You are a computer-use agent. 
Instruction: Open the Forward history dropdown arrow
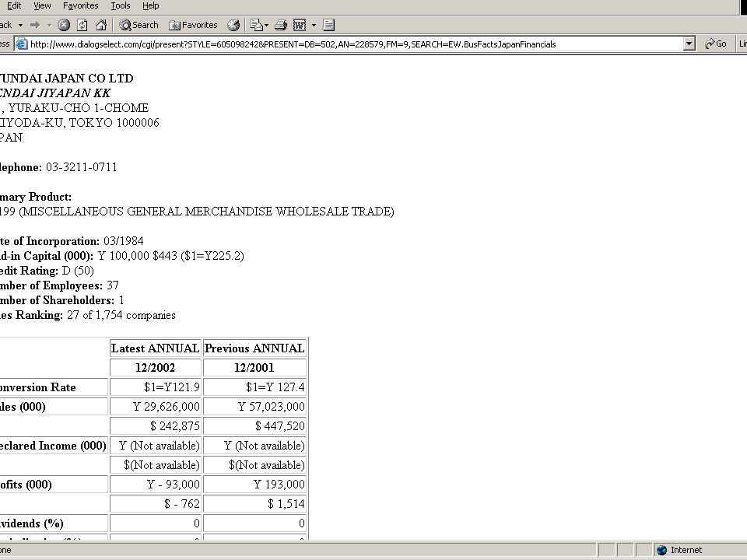(x=49, y=25)
